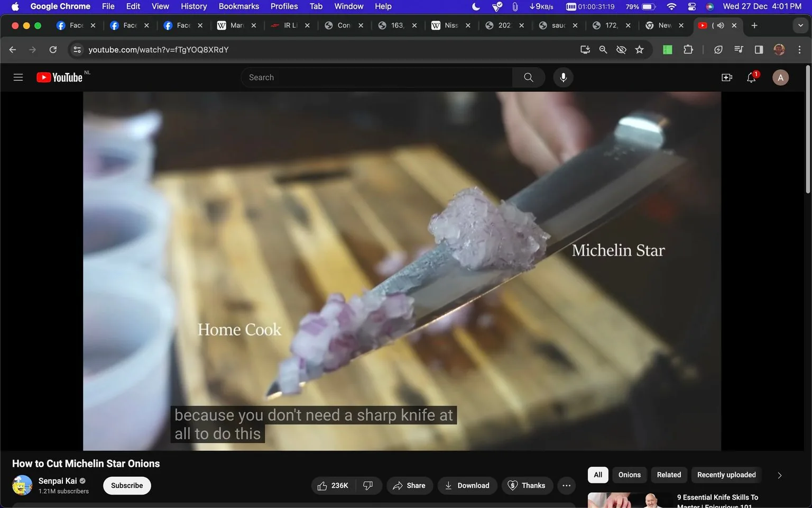812x508 pixels.
Task: Expand more filter chips with right chevron
Action: 779,475
